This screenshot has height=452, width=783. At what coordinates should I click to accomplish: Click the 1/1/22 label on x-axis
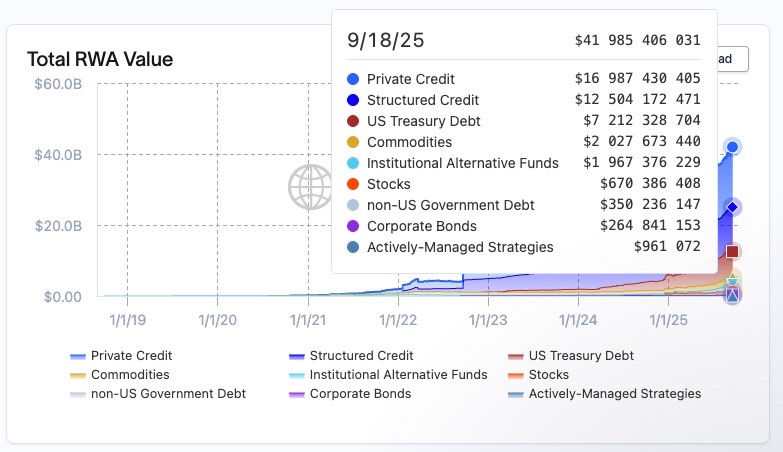pyautogui.click(x=399, y=320)
